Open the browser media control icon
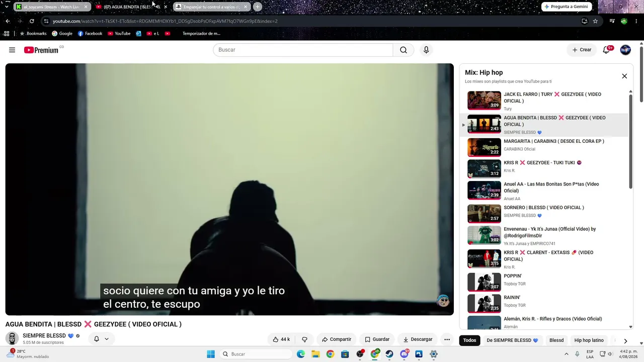644x362 pixels. pyautogui.click(x=612, y=21)
